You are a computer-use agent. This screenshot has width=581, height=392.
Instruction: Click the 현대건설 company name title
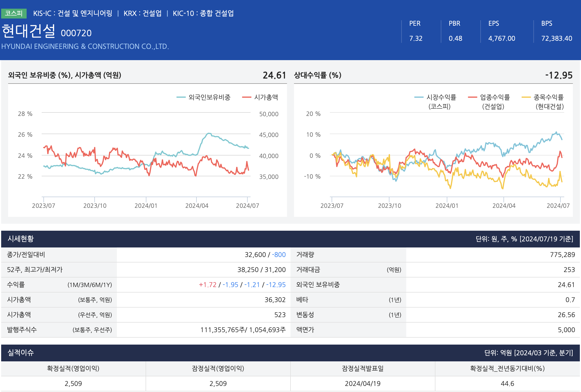[x=29, y=31]
